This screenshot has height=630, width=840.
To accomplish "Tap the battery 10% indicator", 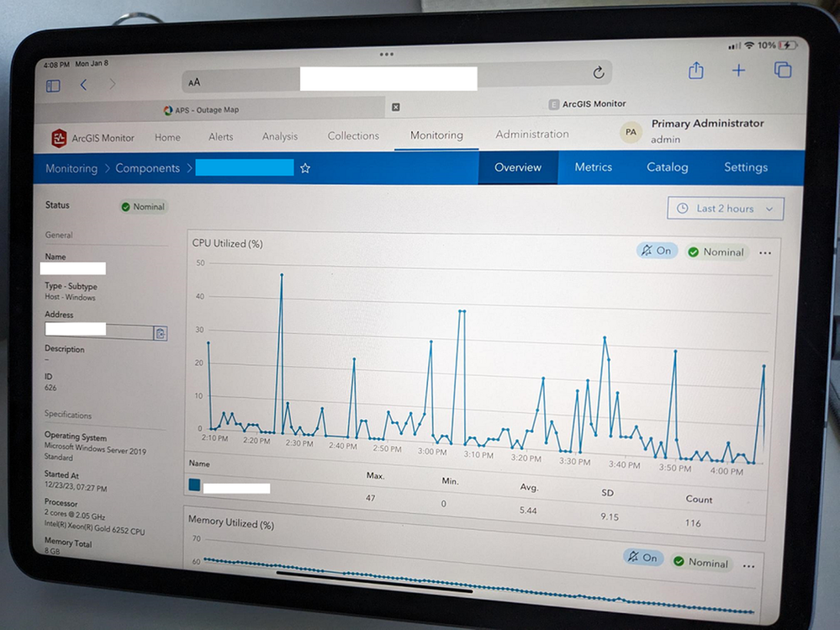I will click(777, 45).
